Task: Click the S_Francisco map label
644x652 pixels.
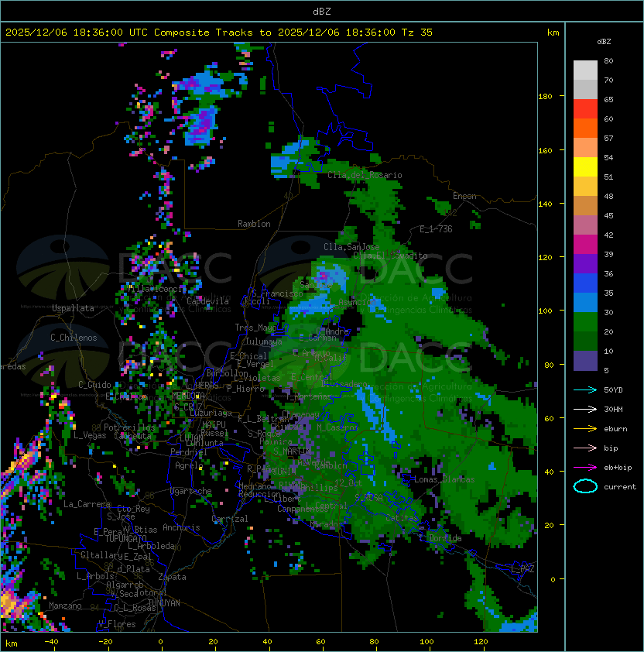Action: point(277,294)
